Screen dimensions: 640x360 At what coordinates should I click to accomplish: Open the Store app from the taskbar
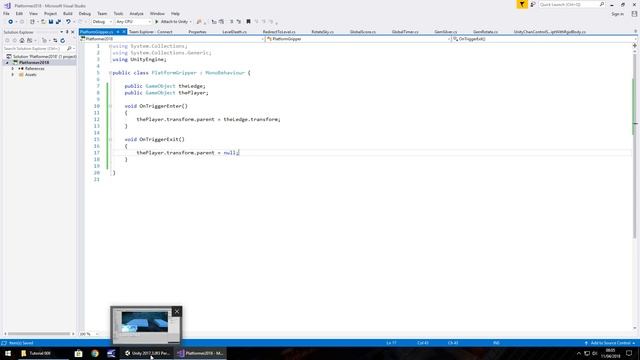coord(78,353)
